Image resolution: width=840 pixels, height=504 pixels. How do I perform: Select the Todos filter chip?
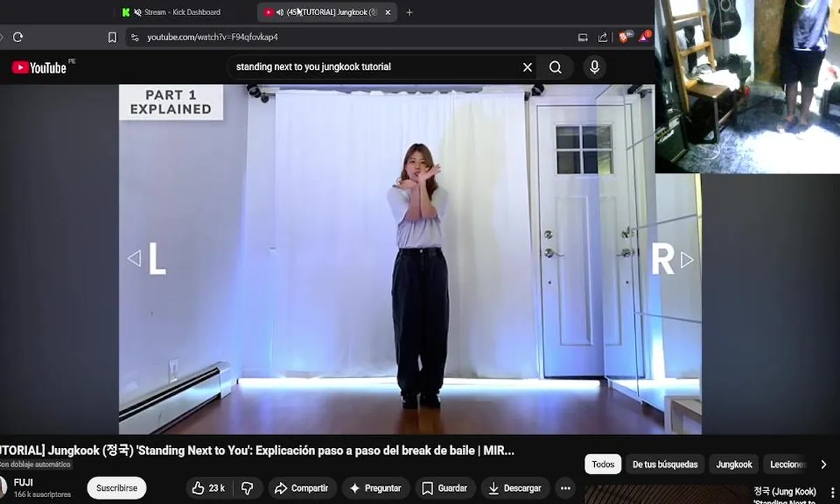tap(603, 464)
